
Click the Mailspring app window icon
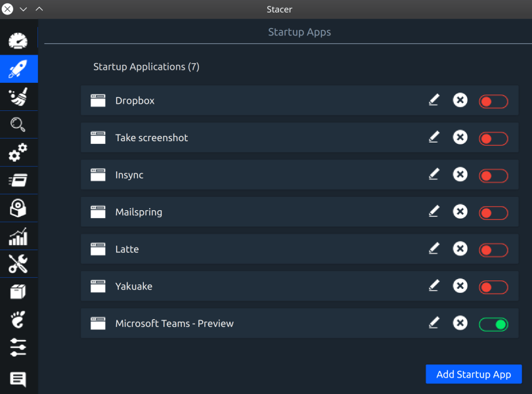pos(98,211)
